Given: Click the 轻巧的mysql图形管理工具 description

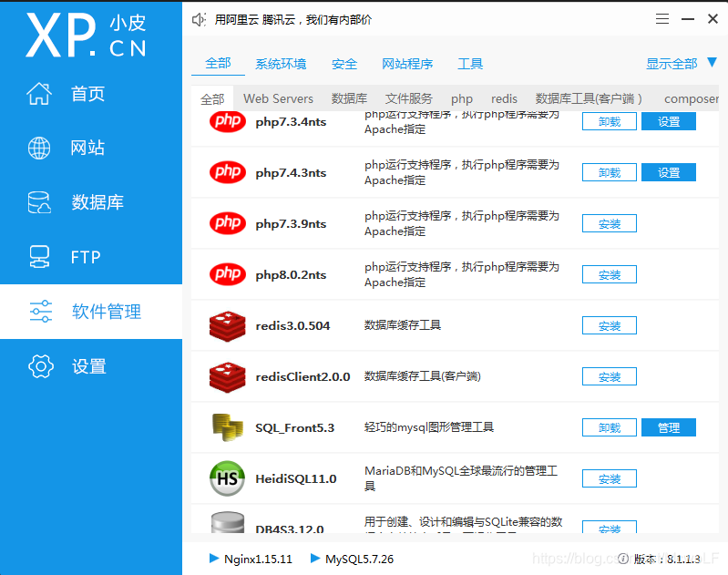Looking at the screenshot, I should click(x=429, y=426).
